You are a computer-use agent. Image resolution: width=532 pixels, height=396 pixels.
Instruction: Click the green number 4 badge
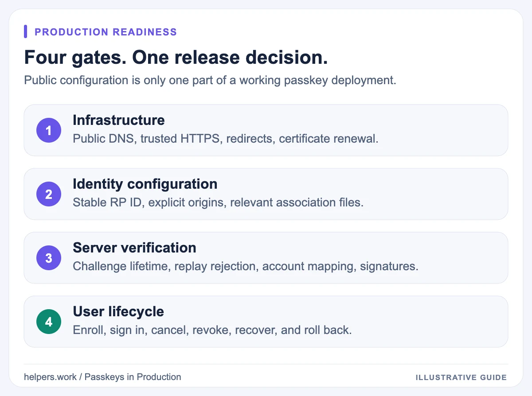(x=49, y=322)
